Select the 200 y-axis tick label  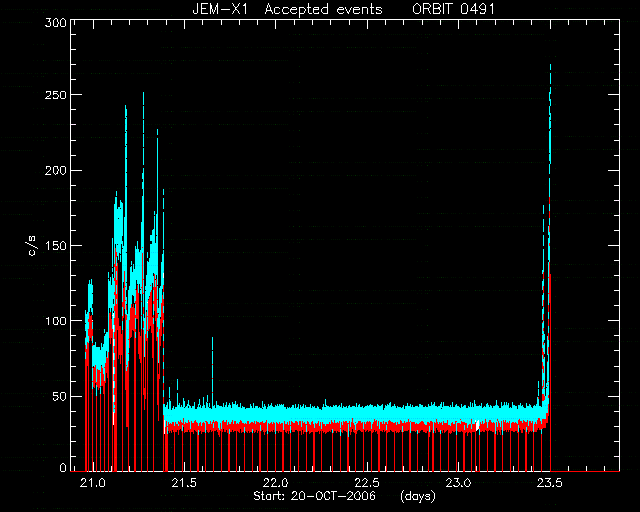[56, 170]
